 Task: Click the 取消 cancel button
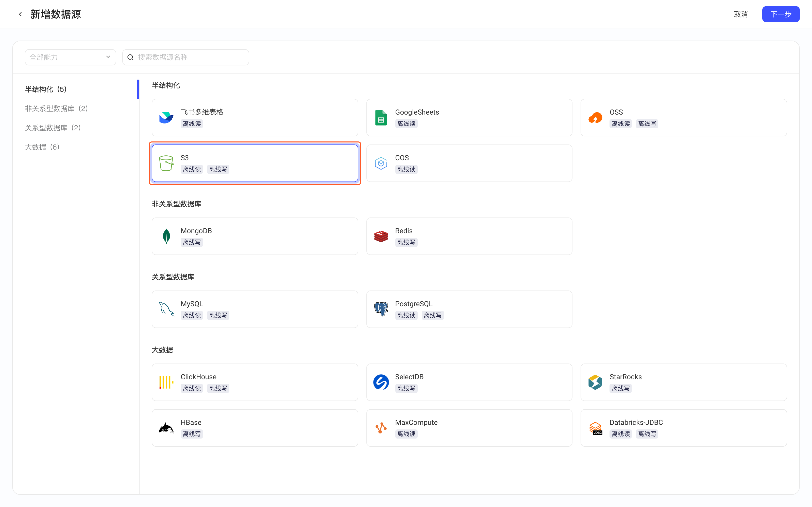tap(741, 14)
